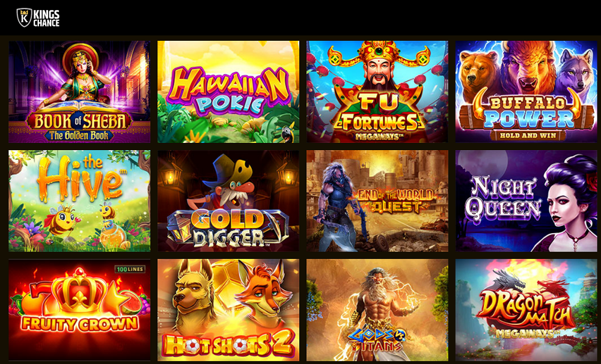Open the Fruity Crown game
Screen dimensions: 601x364
(x=79, y=309)
